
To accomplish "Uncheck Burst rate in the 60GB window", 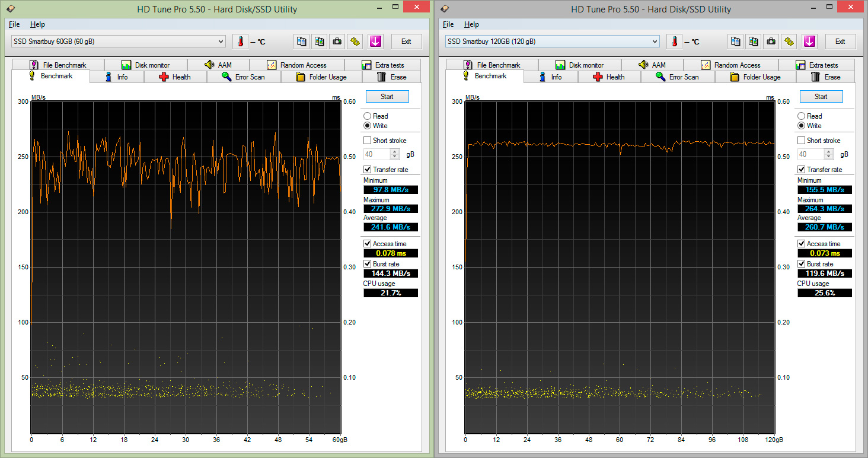I will [x=368, y=264].
